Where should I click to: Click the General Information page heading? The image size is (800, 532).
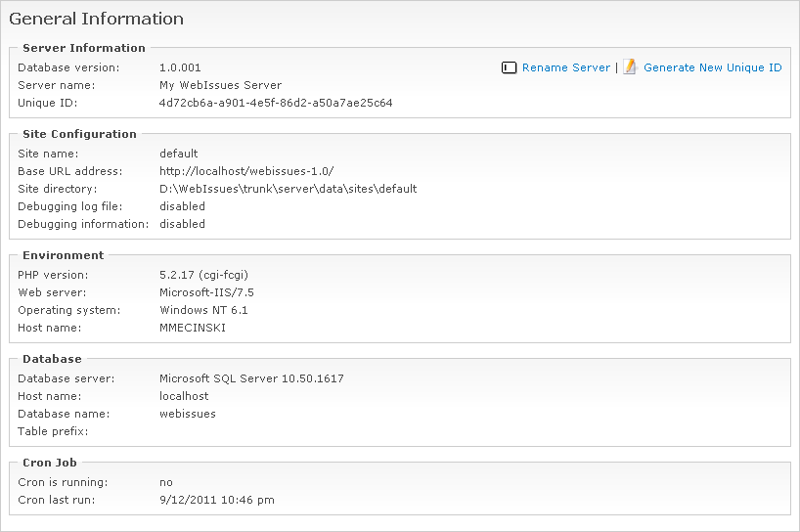click(x=96, y=19)
